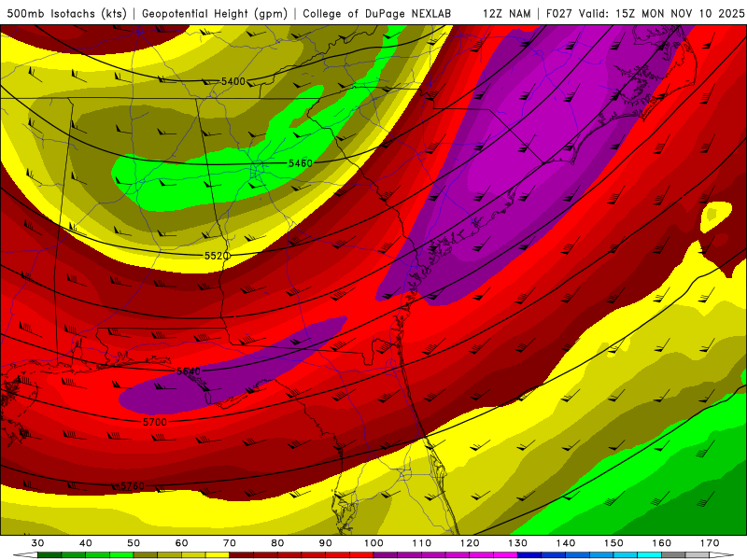Click the legend value 70

[x=230, y=543]
